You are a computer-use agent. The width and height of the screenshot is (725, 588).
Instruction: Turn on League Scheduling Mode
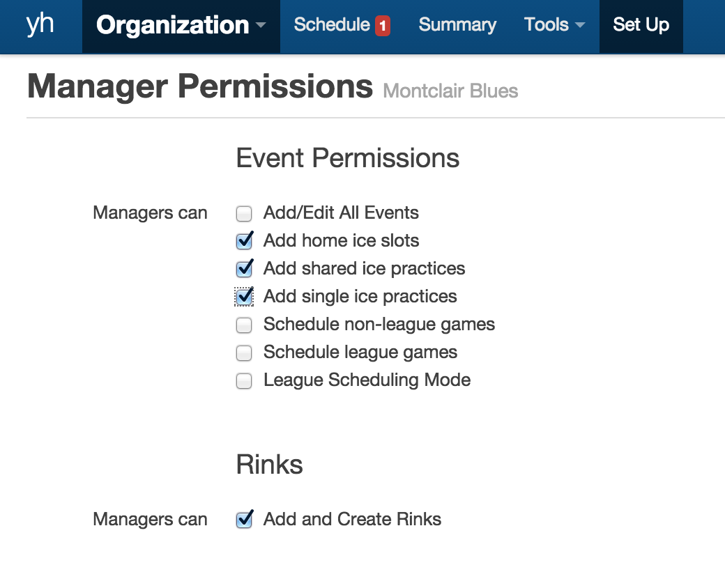click(x=244, y=380)
